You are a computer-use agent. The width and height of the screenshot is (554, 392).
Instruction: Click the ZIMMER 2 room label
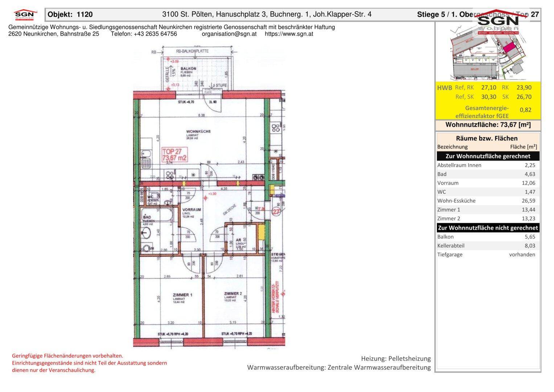click(x=233, y=294)
